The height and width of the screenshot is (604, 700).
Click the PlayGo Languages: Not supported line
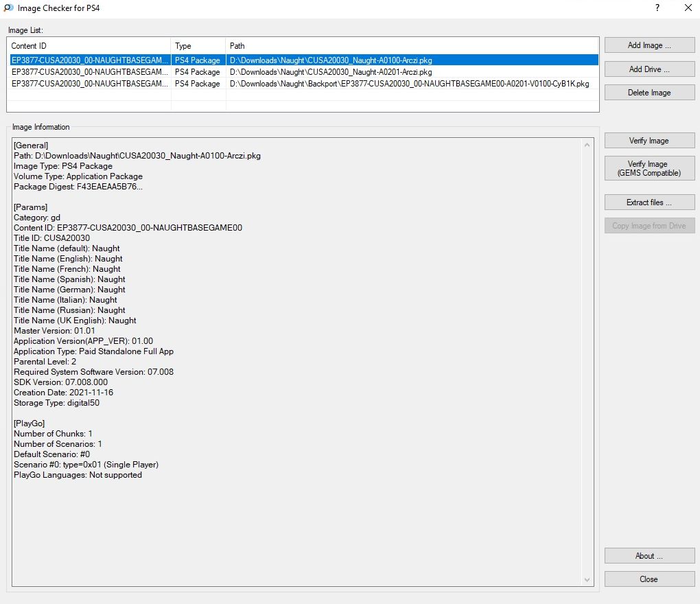tap(78, 475)
